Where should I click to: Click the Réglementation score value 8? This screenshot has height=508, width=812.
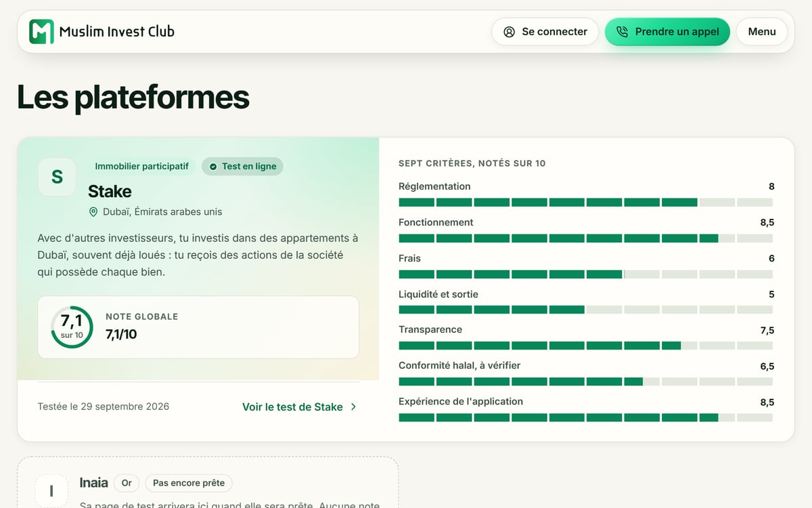pyautogui.click(x=771, y=186)
